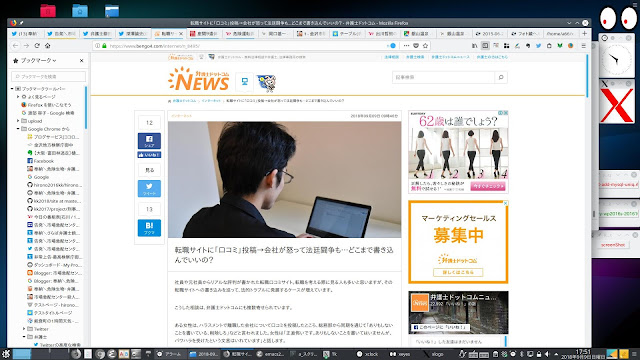Collapse the ブックマークツールバー folder

[x=12, y=89]
